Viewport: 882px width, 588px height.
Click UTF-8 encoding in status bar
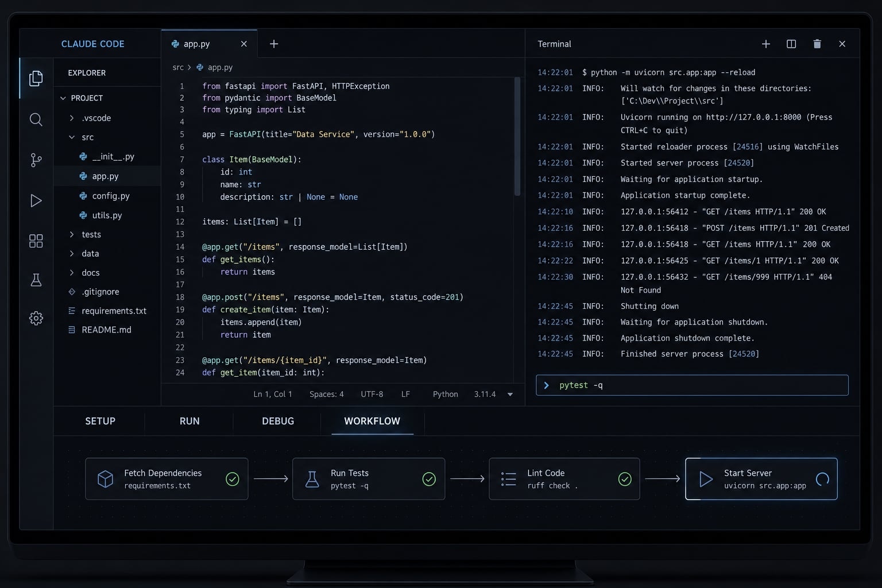[x=372, y=394]
